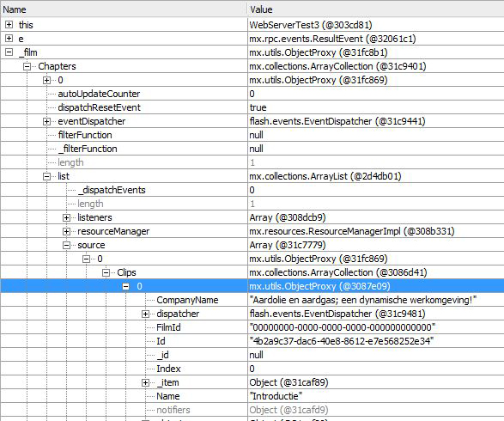Collapse the _film variable node
504x421 pixels.
click(9, 52)
